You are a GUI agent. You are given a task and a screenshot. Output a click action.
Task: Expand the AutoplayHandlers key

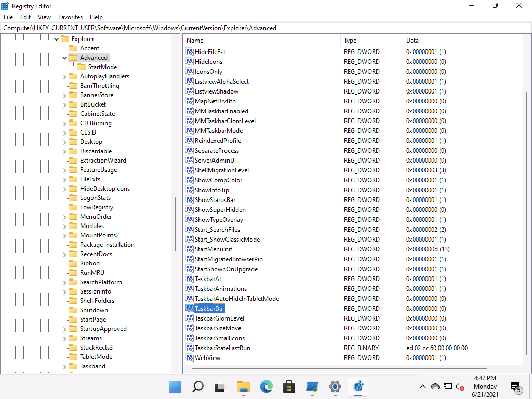tap(65, 76)
